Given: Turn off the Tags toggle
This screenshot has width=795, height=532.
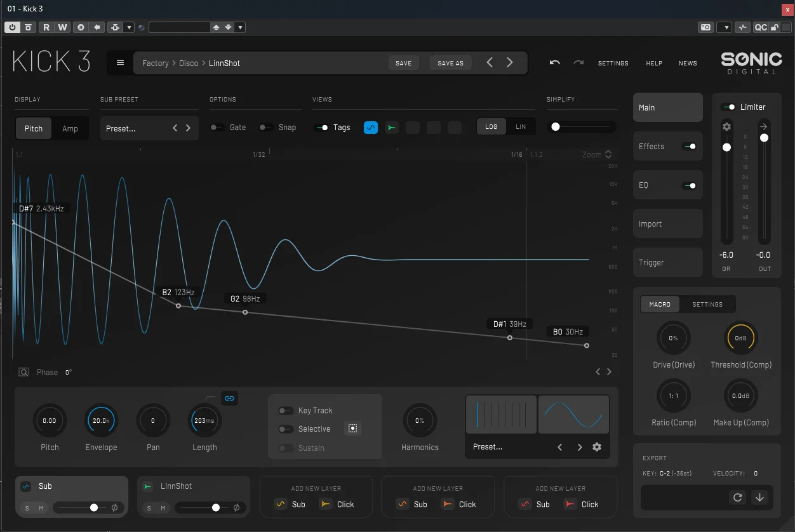Looking at the screenshot, I should 321,128.
